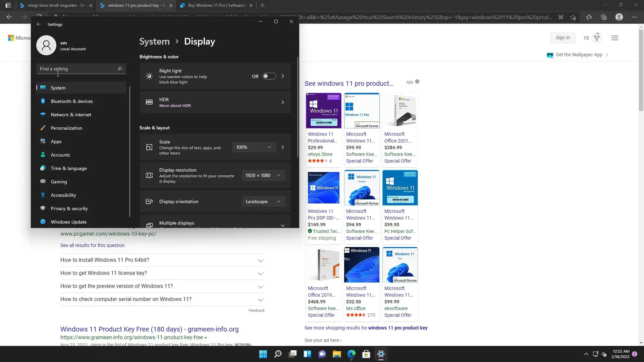Click the Windows Start button
Screen dimensions: 644x362
pyautogui.click(x=263, y=354)
